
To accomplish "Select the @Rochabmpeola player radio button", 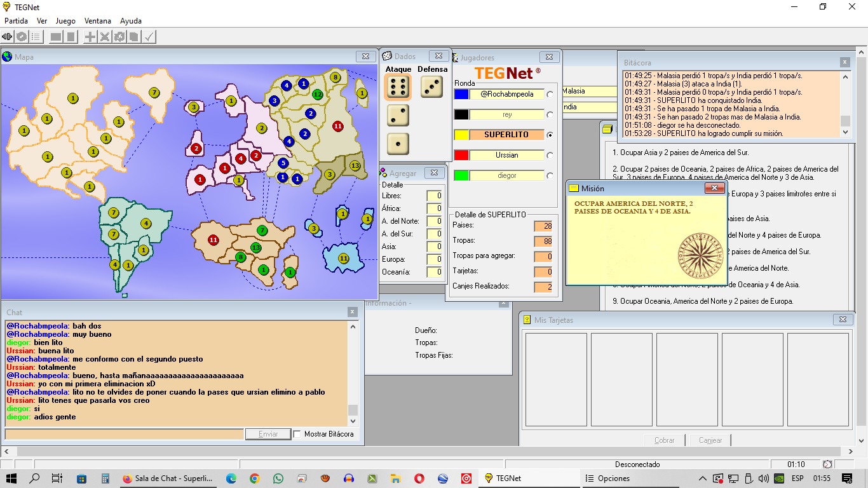I will coord(550,94).
